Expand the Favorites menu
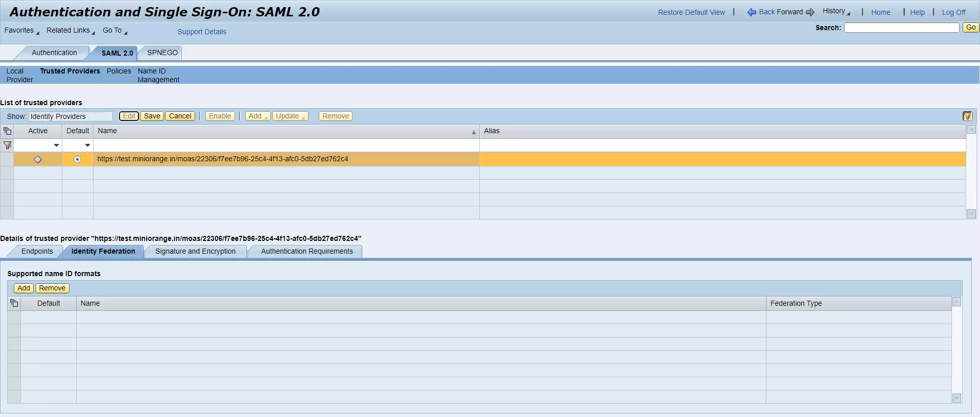This screenshot has width=980, height=417. point(22,31)
